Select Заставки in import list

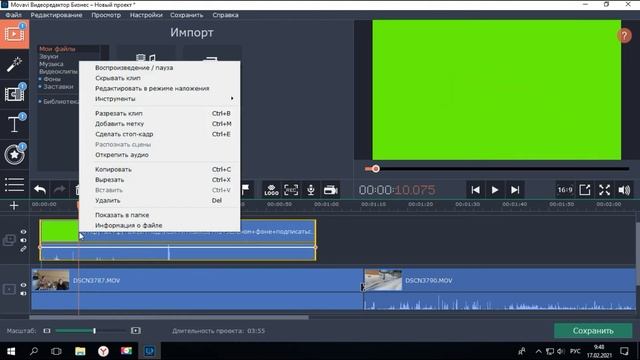click(x=58, y=87)
